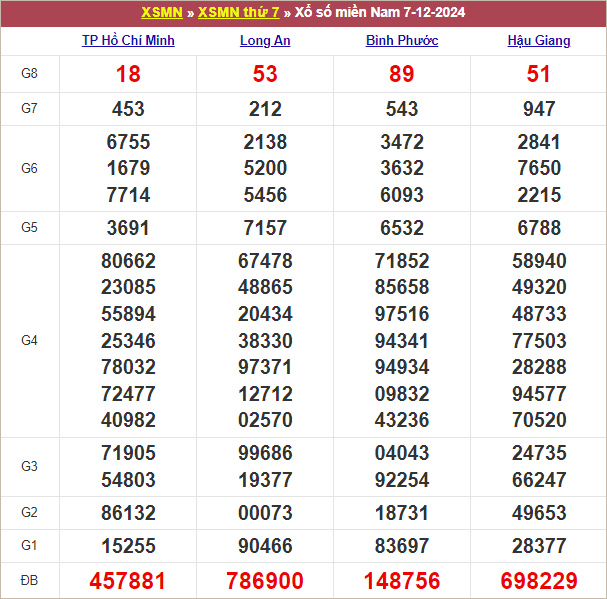Screen dimensions: 607x599
Task: Click G4 number 38330
Action: pos(265,341)
